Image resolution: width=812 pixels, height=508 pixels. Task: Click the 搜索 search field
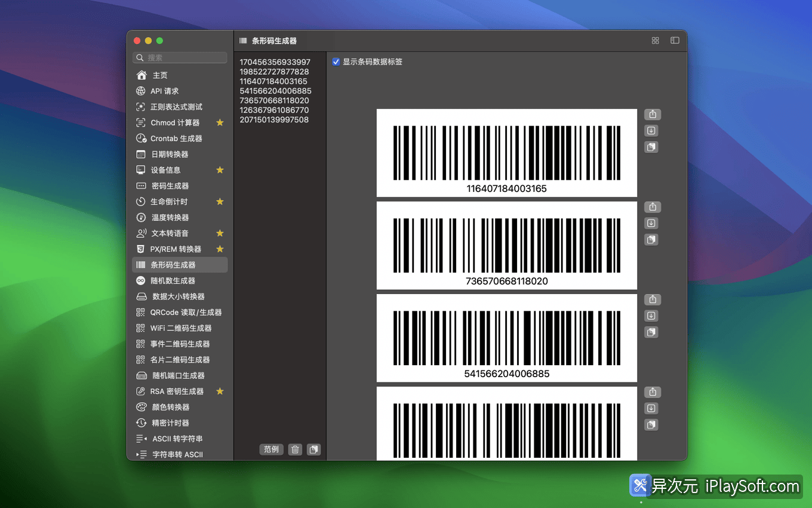[180, 57]
